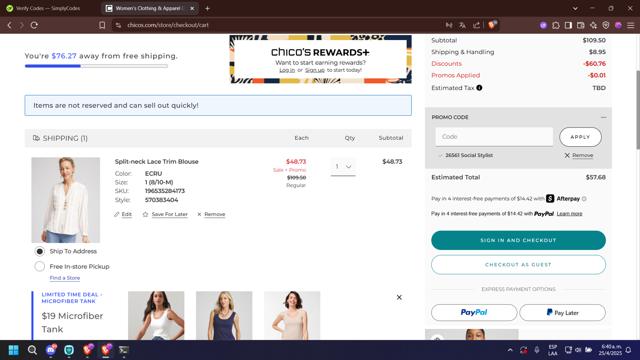Open the translate page icon in the address bar

[462, 25]
